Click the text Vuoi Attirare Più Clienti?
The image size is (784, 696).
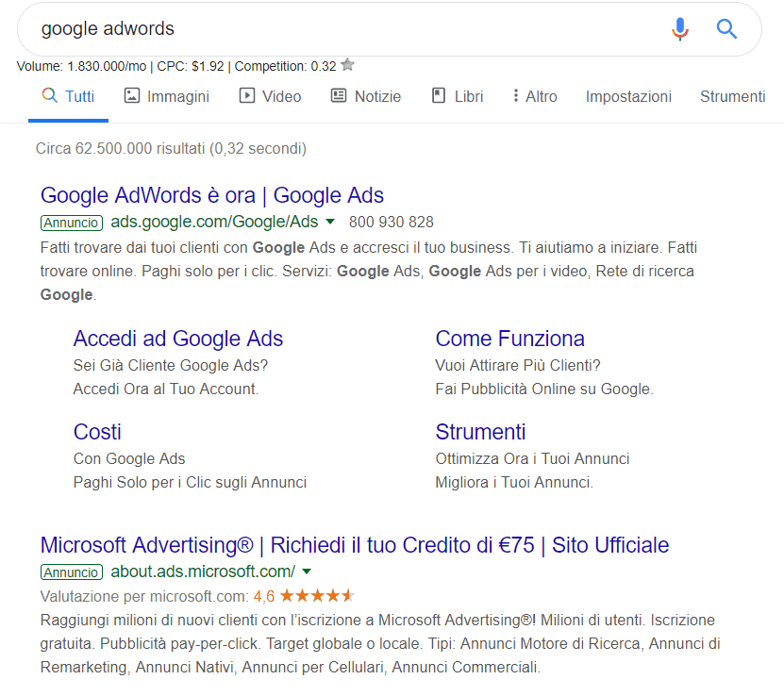click(x=518, y=365)
